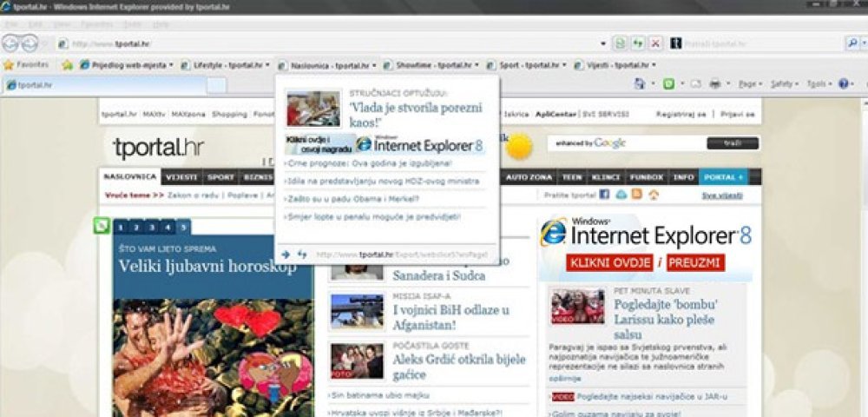Open the Safety menu dropdown

(785, 84)
